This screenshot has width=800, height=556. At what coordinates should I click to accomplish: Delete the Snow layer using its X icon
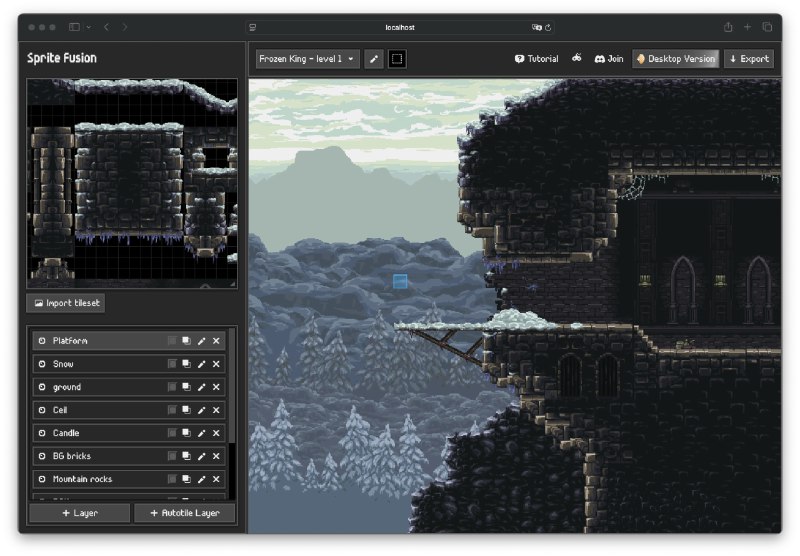(x=216, y=364)
